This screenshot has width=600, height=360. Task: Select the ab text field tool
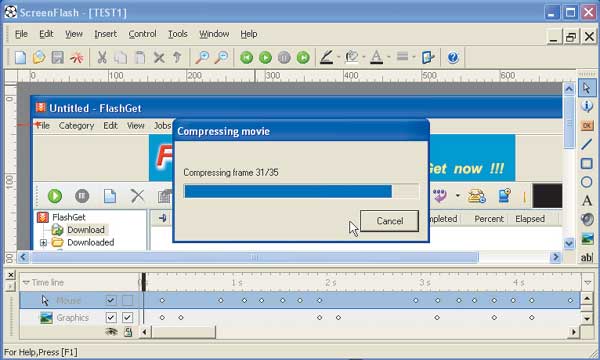coord(587,257)
